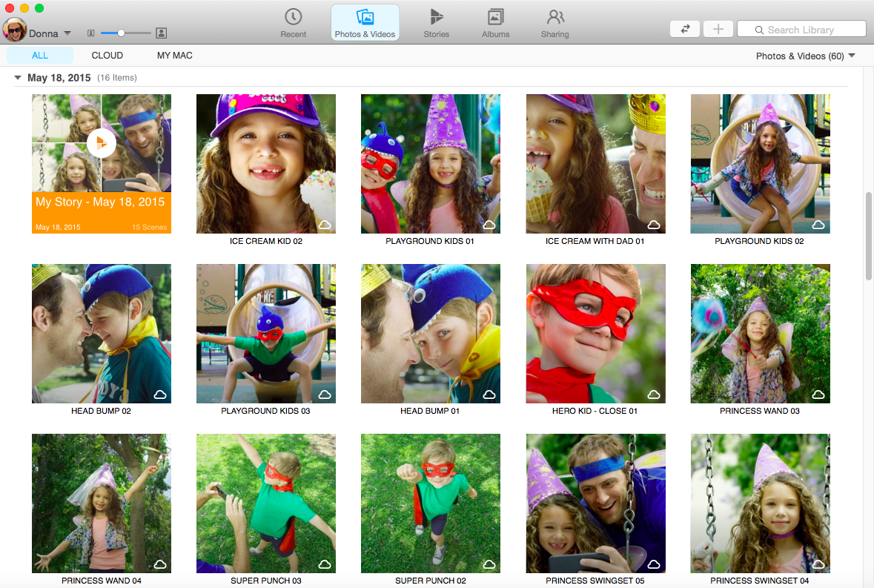Open the Albums section icon

495,18
